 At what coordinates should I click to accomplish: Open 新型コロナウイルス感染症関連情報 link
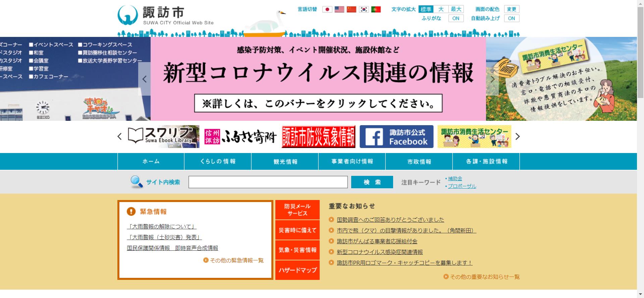(x=380, y=252)
